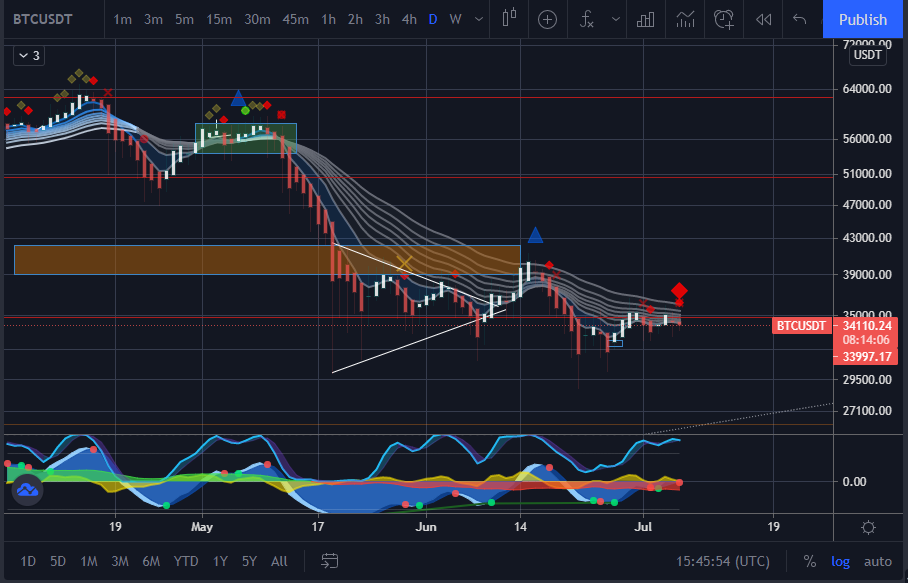
Task: Switch to the 3h interval
Action: pyautogui.click(x=382, y=19)
